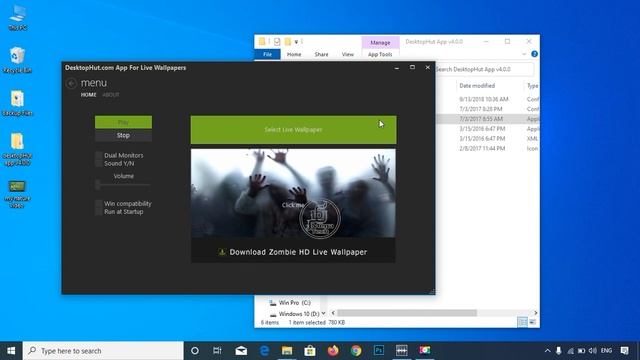Open Cortana from the taskbar circle icon
The width and height of the screenshot is (640, 360).
(195, 351)
